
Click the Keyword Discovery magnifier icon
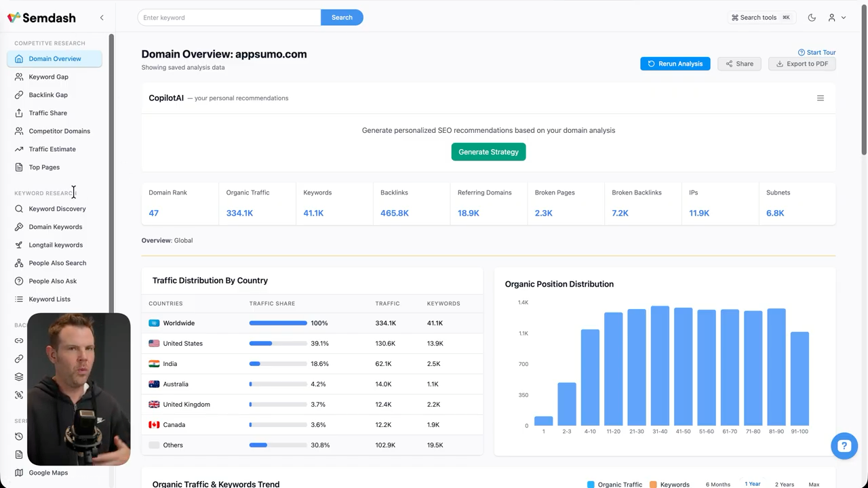point(19,209)
